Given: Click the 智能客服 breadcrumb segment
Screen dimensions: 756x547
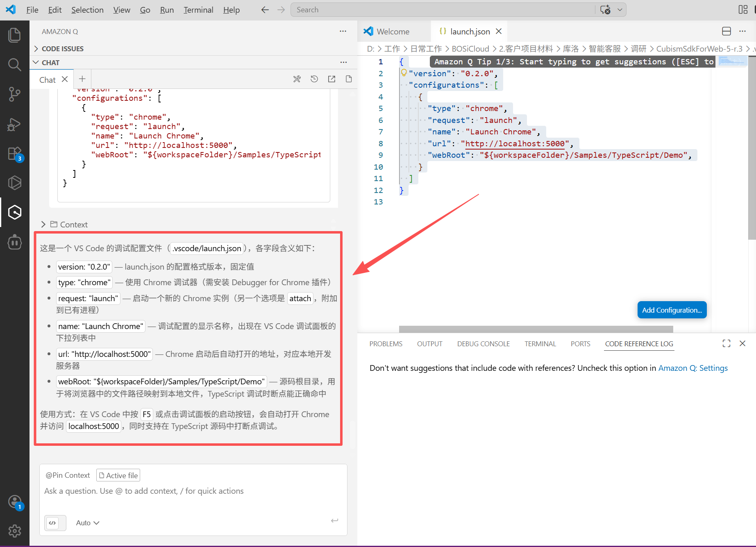Looking at the screenshot, I should (605, 49).
